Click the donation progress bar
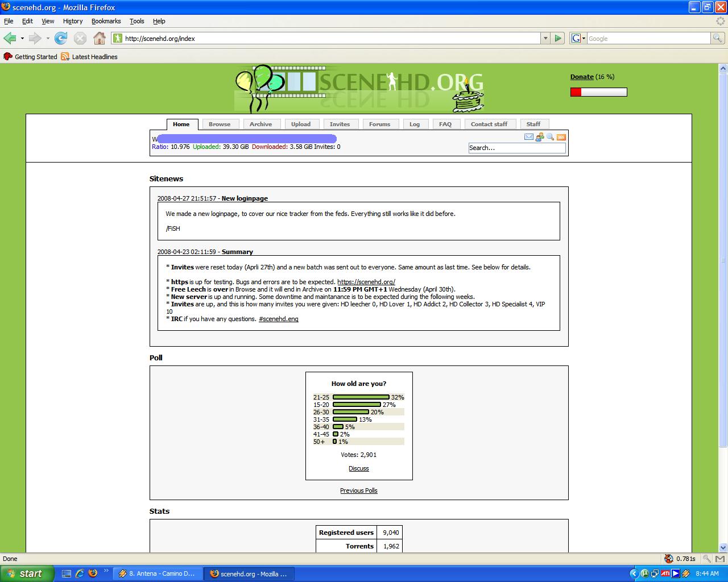 tap(599, 92)
